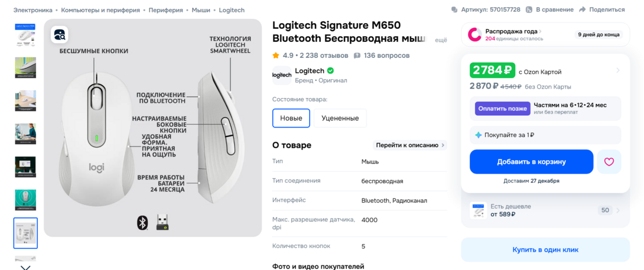644x270 pixels.
Task: Open the "Периферия" breadcrumb
Action: pos(165,10)
